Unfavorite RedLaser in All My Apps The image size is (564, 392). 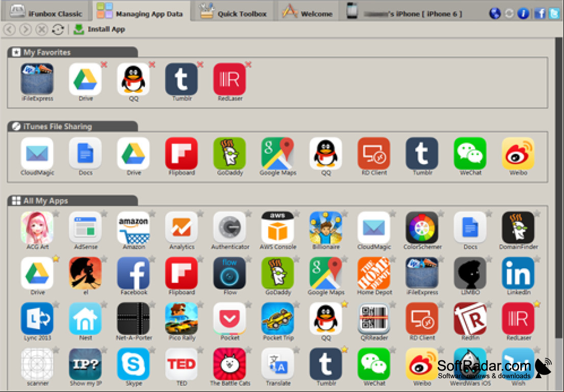coord(537,305)
